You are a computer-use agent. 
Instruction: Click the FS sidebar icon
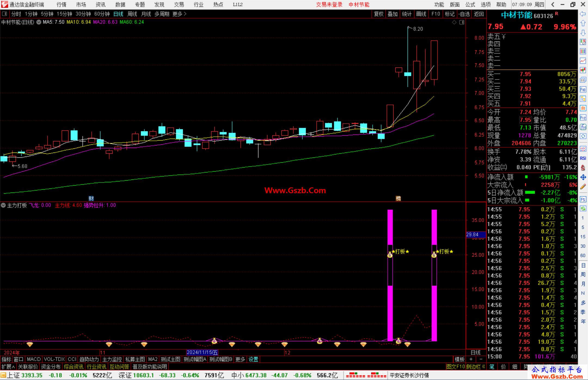[x=583, y=199]
